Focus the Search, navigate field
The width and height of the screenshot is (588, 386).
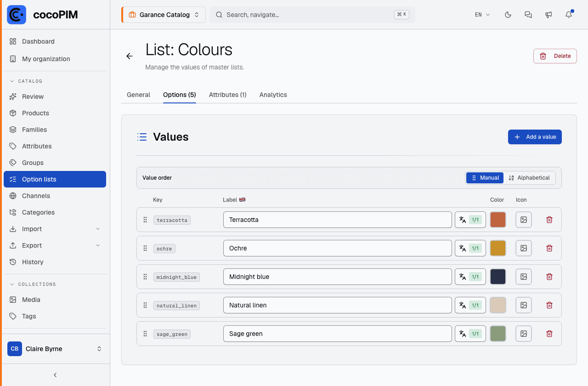312,15
